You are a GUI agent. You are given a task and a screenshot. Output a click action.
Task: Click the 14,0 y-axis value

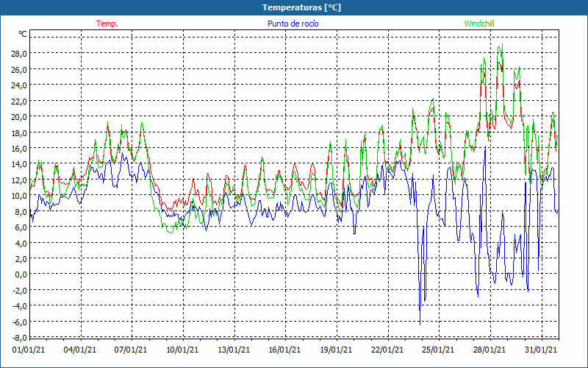tap(19, 164)
